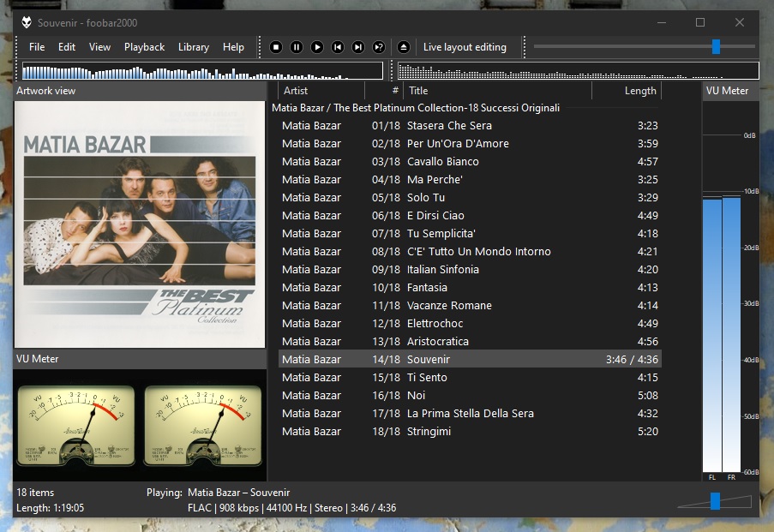This screenshot has width=774, height=532.
Task: Pause the current track
Action: coord(297,47)
